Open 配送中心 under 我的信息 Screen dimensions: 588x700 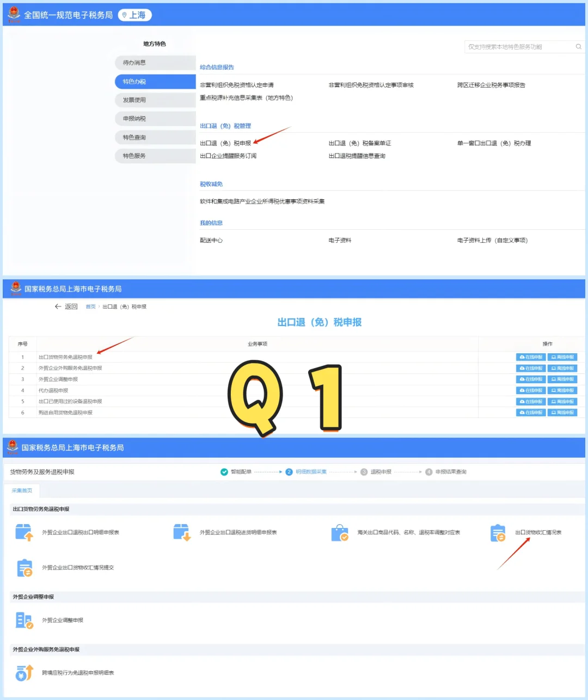click(211, 241)
